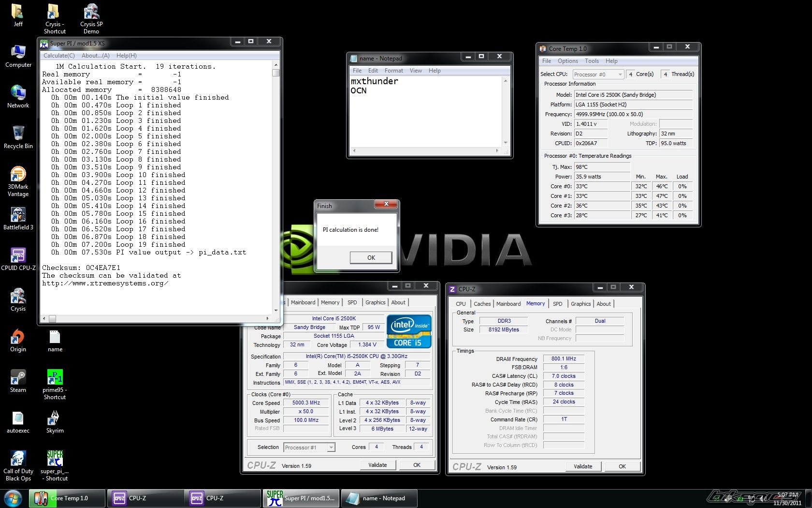Viewport: 812px width, 508px height.
Task: Open the Network desktop icon
Action: click(x=18, y=96)
